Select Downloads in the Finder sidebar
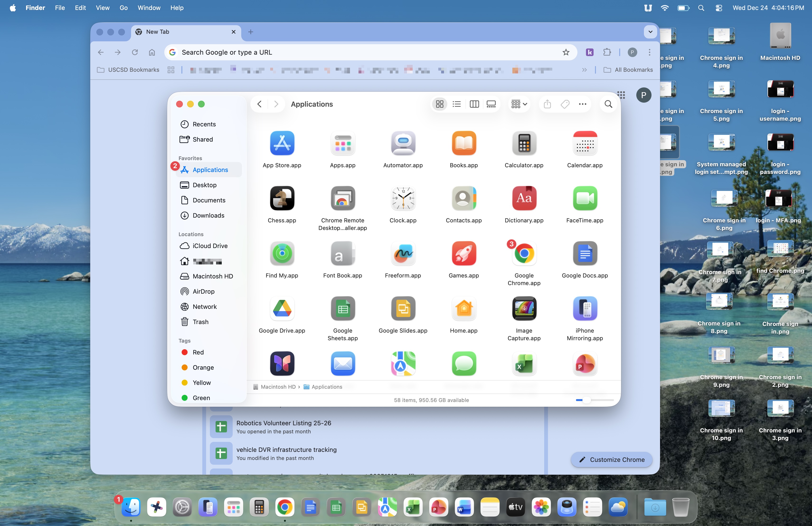812x526 pixels. click(x=208, y=215)
